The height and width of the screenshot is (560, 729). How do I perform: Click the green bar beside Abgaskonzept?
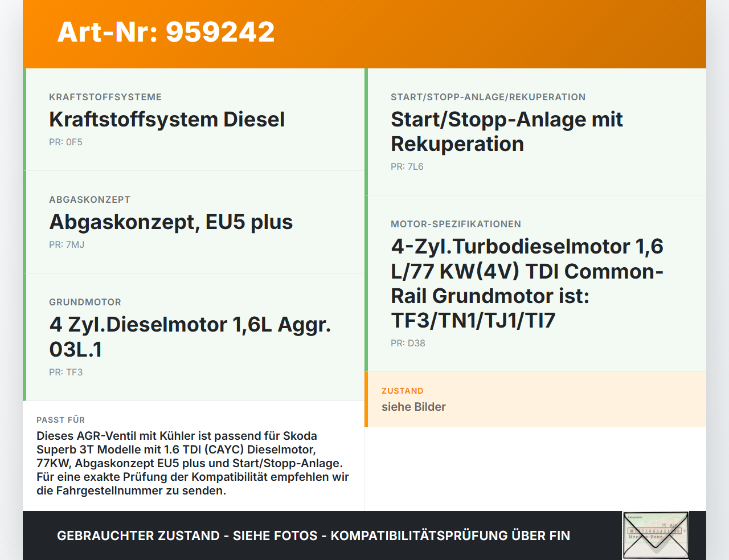tap(24, 222)
